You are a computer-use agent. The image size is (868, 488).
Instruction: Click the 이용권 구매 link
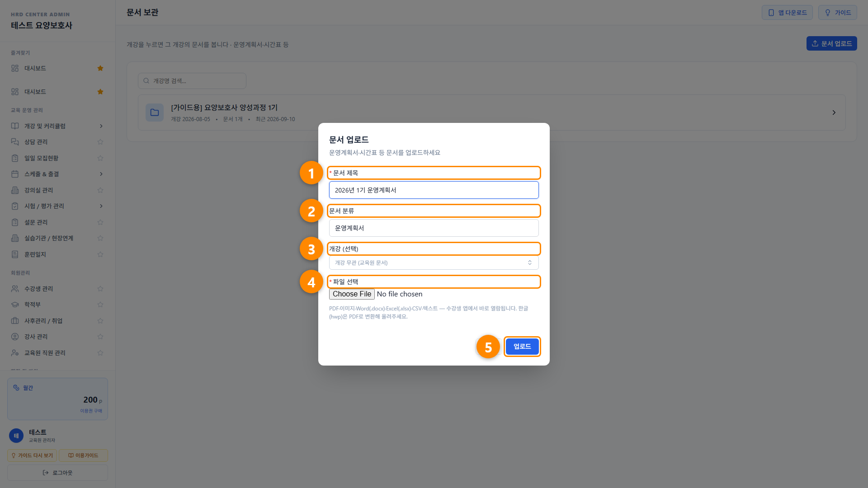pos(91,411)
